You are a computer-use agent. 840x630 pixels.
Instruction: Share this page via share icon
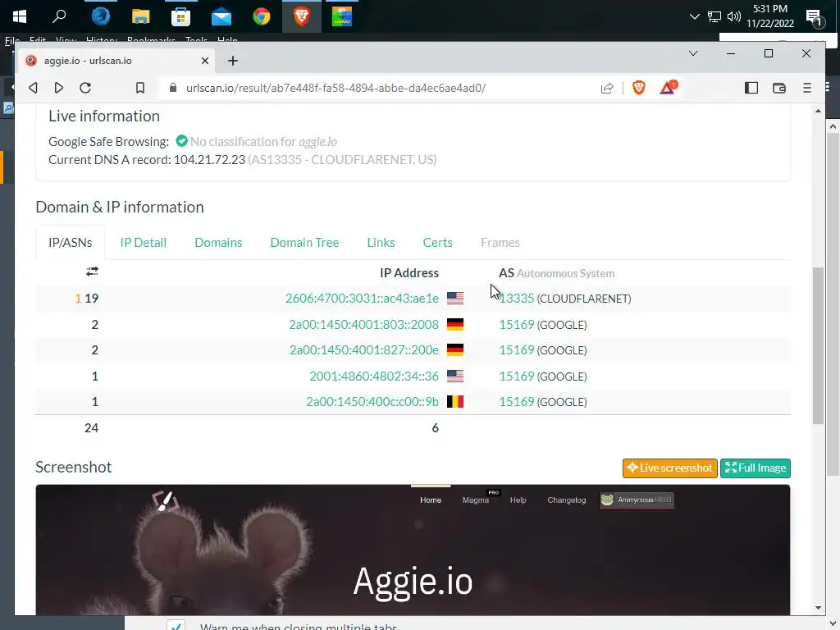(x=606, y=88)
